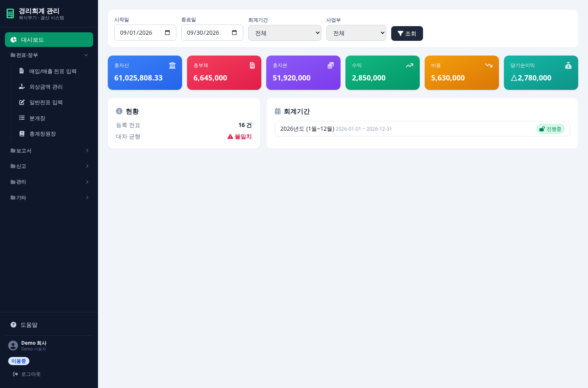
Task: Collapse the 전표·장부 menu group
Action: [49, 55]
